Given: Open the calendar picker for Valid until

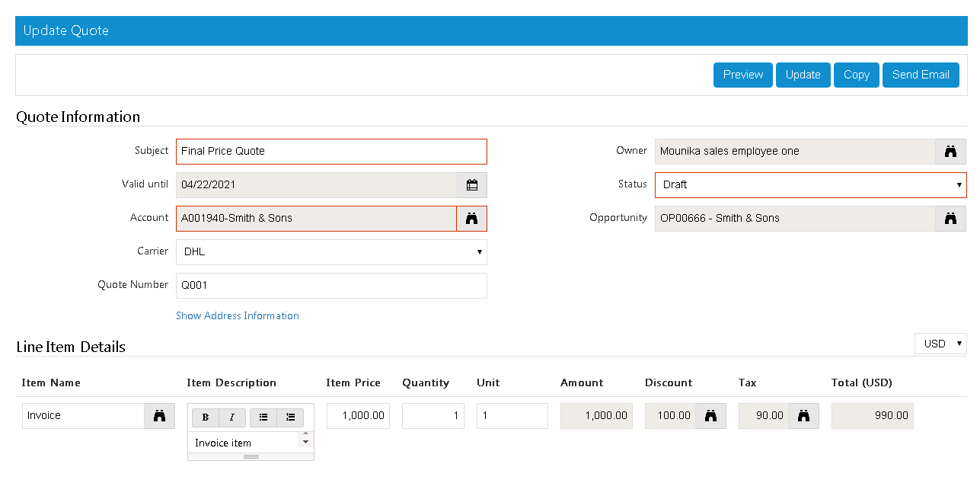Looking at the screenshot, I should coord(471,185).
